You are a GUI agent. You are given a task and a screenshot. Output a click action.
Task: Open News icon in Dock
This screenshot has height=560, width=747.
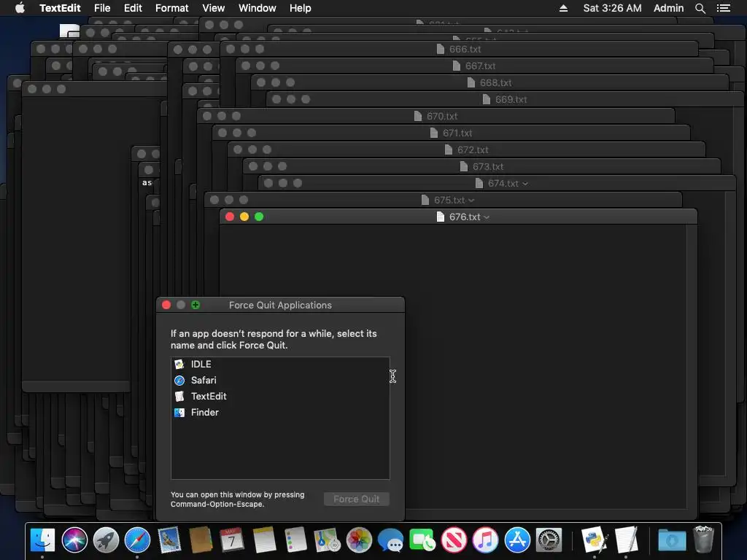pos(454,540)
